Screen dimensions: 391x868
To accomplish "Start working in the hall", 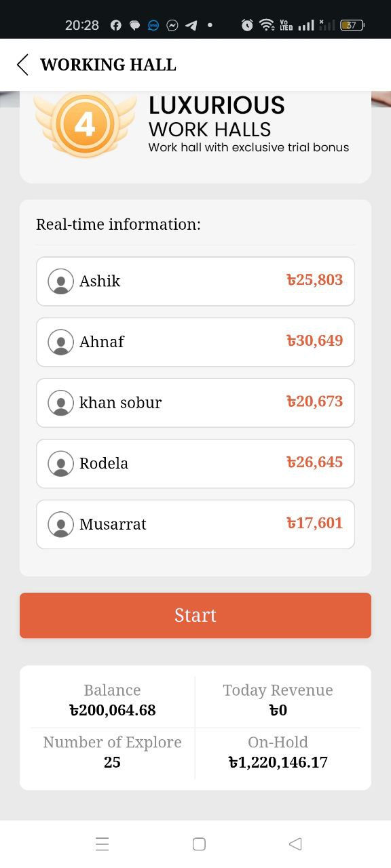I will tap(195, 615).
